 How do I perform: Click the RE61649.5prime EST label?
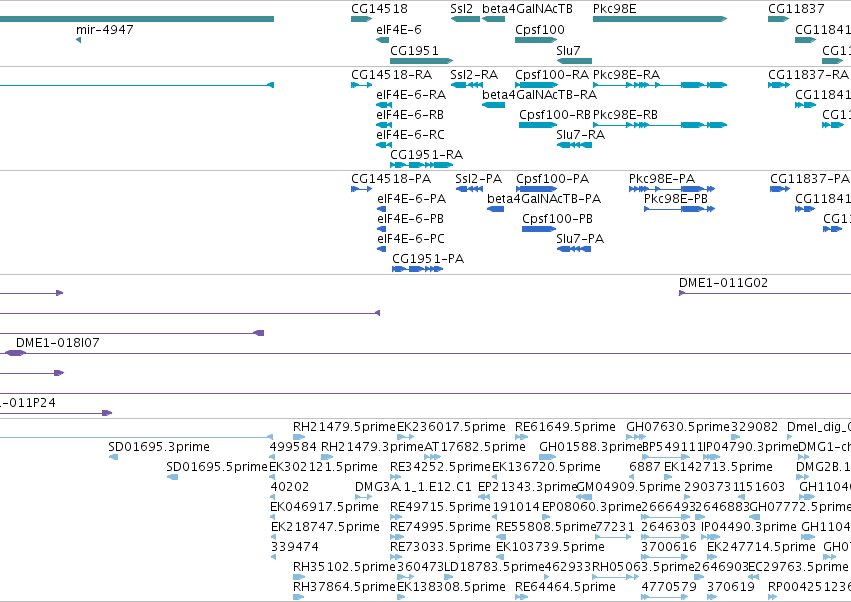pos(566,427)
